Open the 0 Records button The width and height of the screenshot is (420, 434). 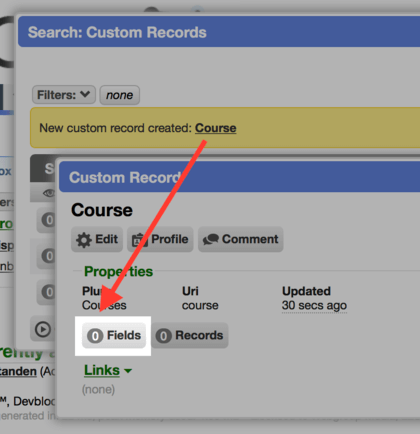click(190, 335)
